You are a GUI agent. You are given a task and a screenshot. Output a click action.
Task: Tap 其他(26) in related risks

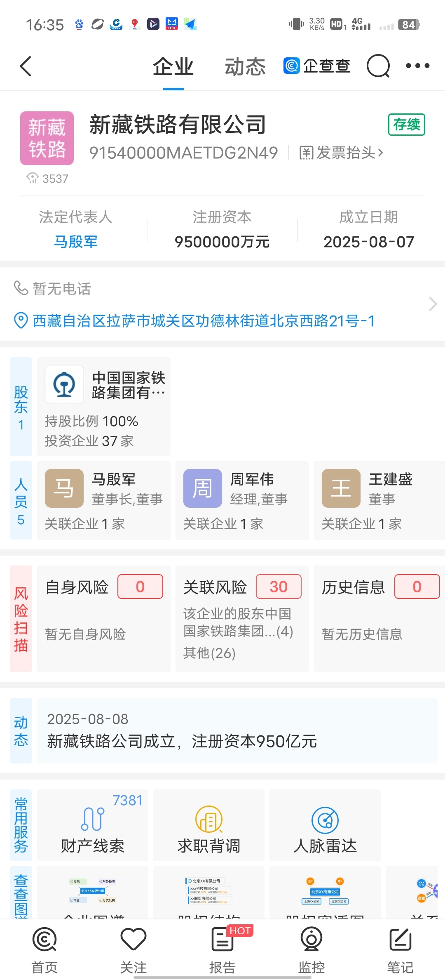[x=209, y=653]
